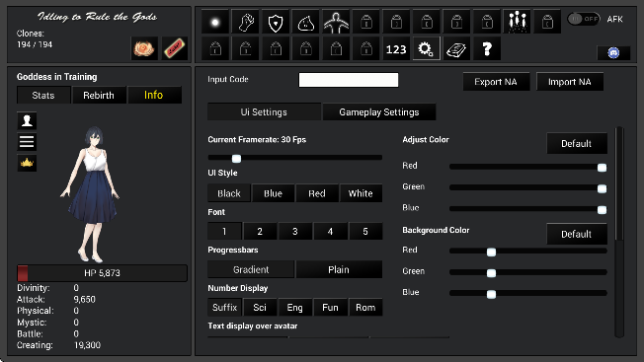Toggle the AFK OFF switch
The height and width of the screenshot is (362, 644).
click(x=584, y=19)
